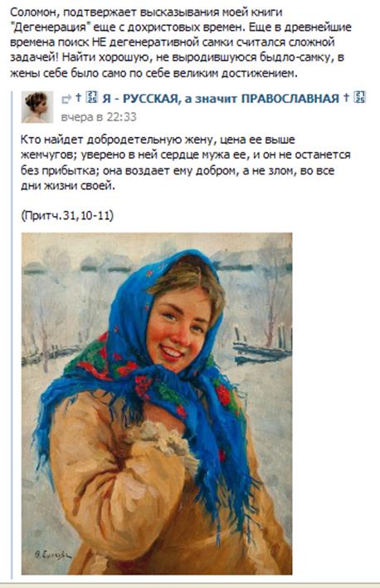
Task: Open the reposted community's avatar thumbnail
Action: click(37, 107)
